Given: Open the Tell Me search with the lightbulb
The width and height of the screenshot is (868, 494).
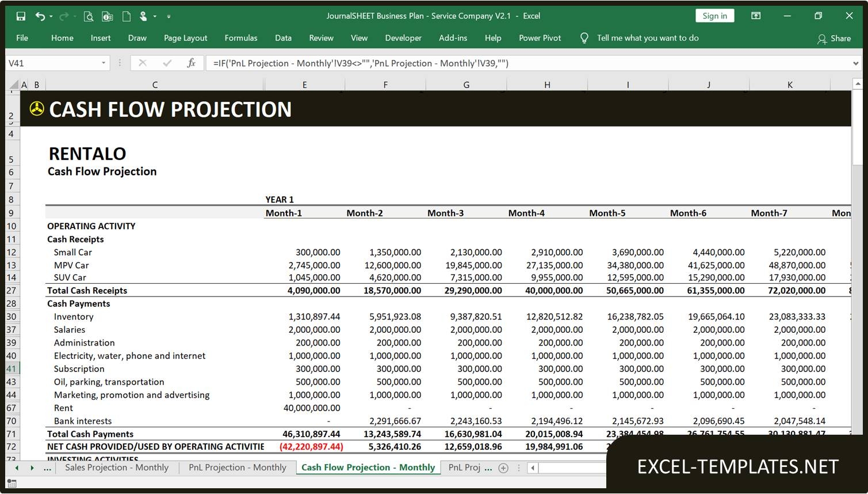Looking at the screenshot, I should click(x=584, y=38).
